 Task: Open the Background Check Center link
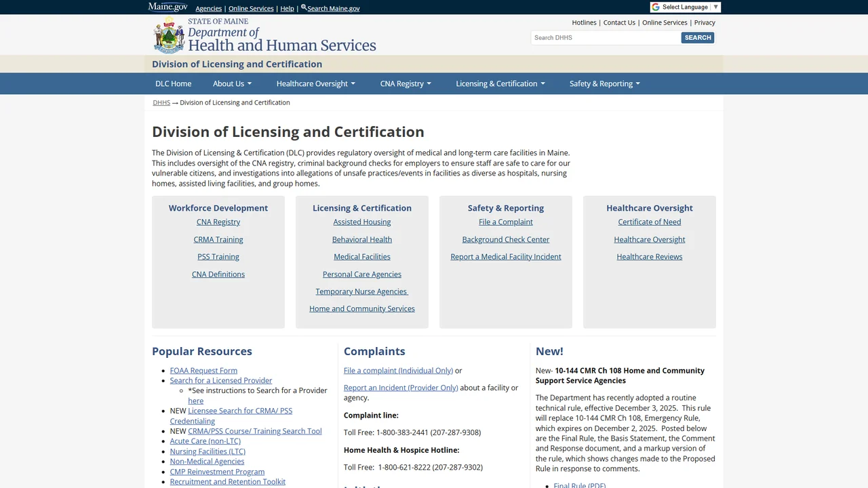click(x=506, y=239)
